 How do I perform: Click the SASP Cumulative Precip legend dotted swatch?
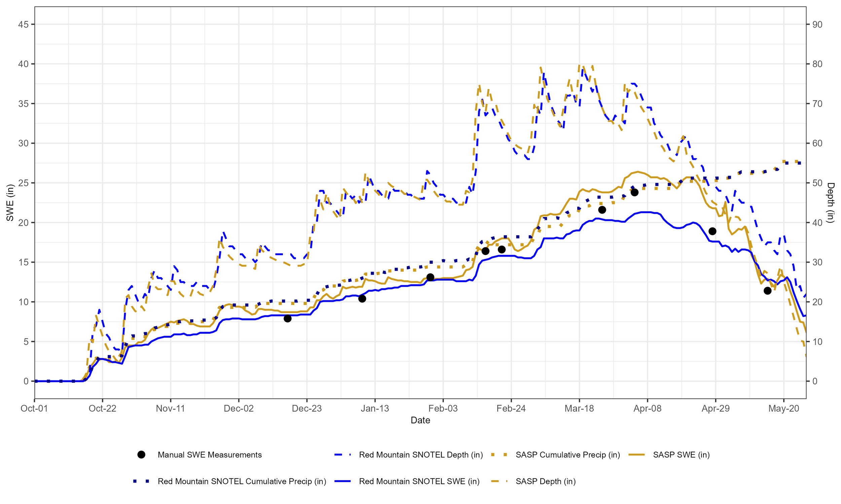coord(499,455)
